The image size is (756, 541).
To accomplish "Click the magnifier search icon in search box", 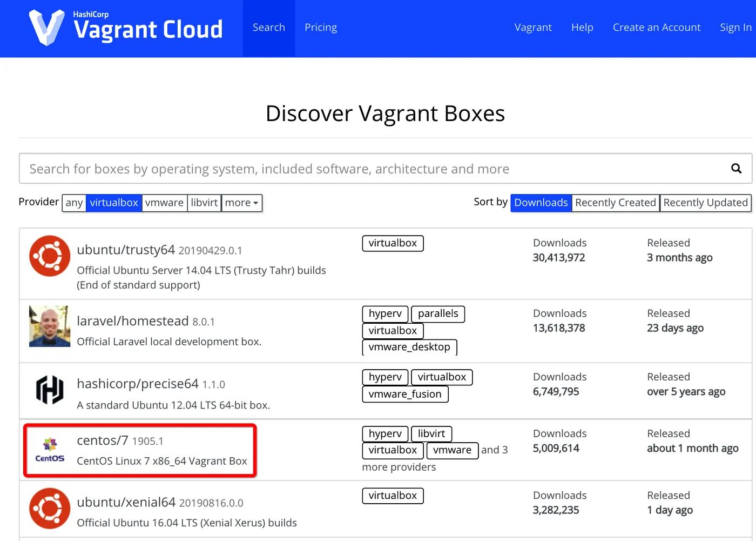I will tap(736, 169).
